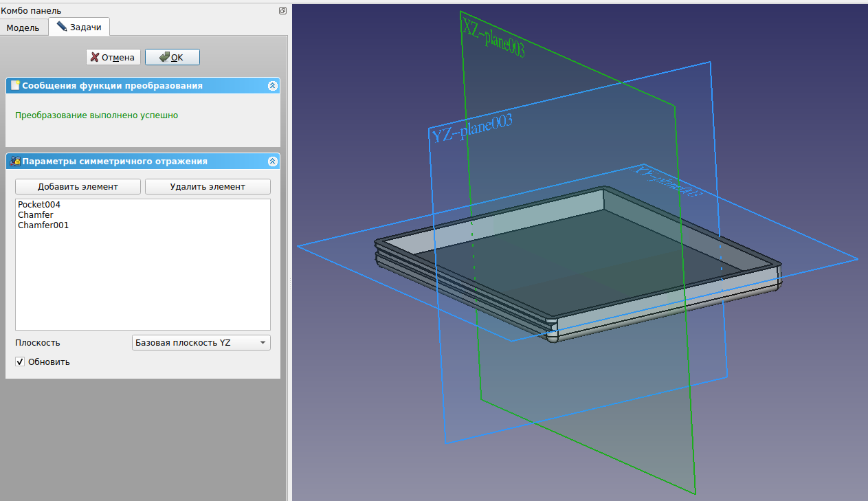This screenshot has height=501, width=868.
Task: Select Chamfer001 in the feature list
Action: (x=43, y=225)
